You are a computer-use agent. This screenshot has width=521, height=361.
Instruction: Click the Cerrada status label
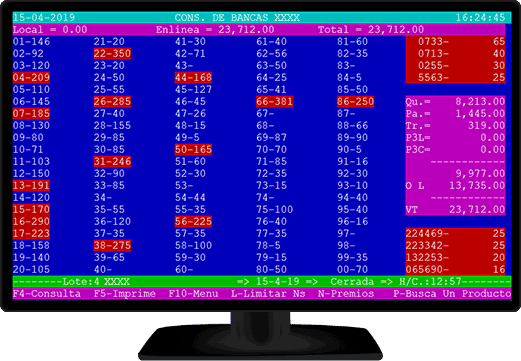pyautogui.click(x=352, y=282)
